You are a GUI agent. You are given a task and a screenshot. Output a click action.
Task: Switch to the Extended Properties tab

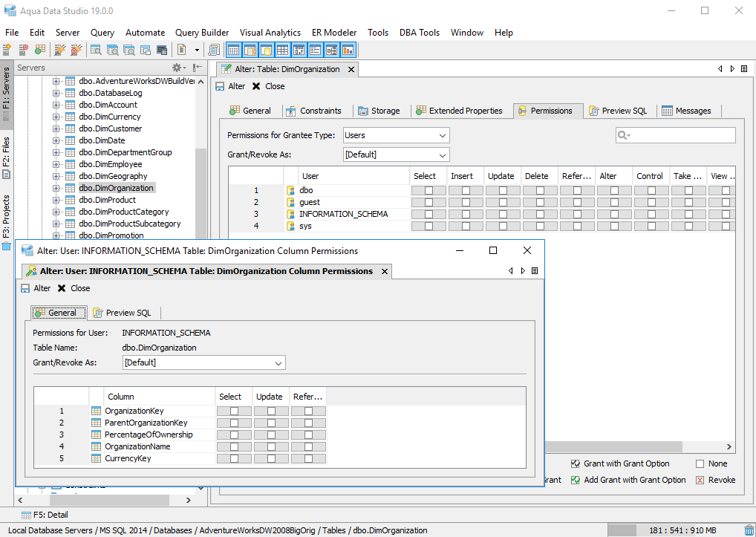[x=460, y=111]
